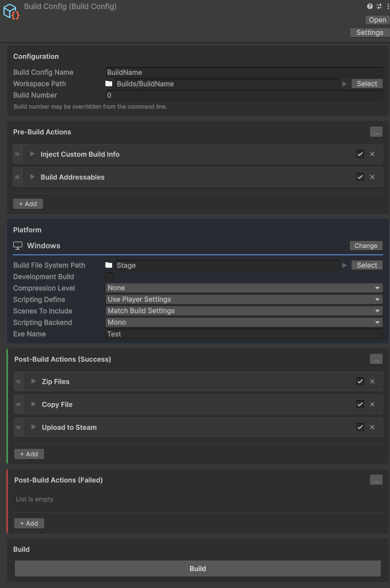
Task: Click the Open button
Action: pos(377,20)
